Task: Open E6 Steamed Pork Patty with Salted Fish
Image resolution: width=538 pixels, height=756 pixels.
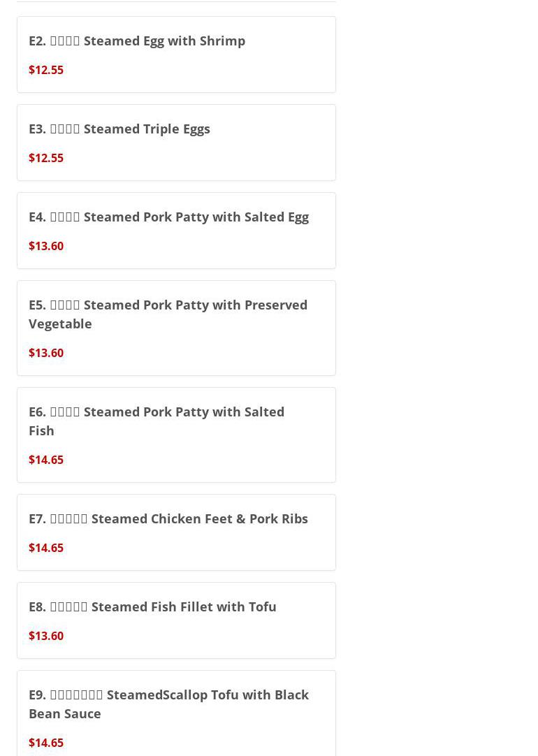Action: pyautogui.click(x=157, y=421)
